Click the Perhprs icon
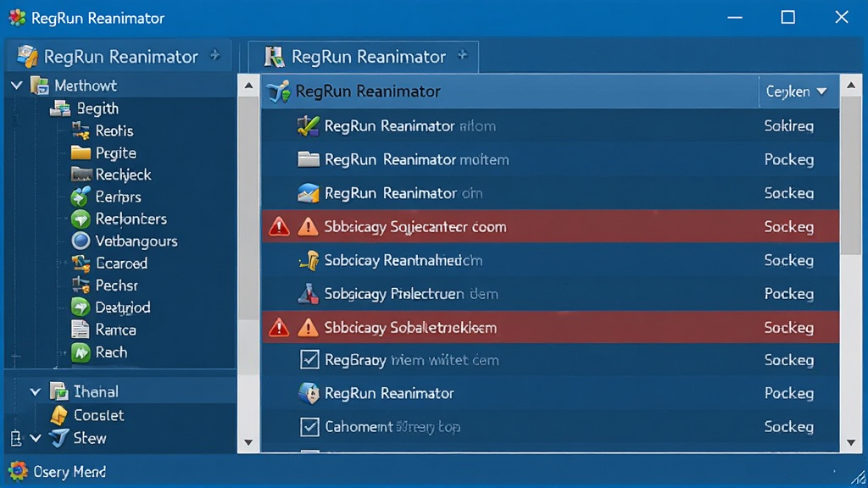This screenshot has width=868, height=488. tap(81, 197)
